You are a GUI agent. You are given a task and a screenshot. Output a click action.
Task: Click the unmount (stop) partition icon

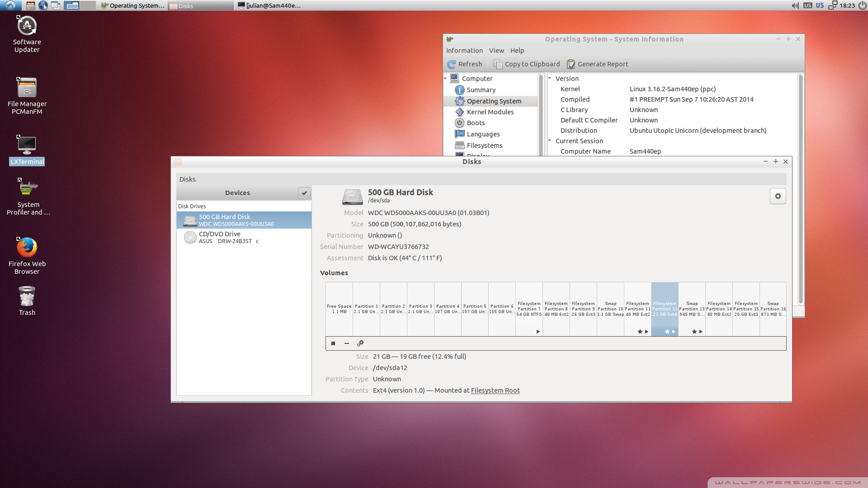coord(333,343)
